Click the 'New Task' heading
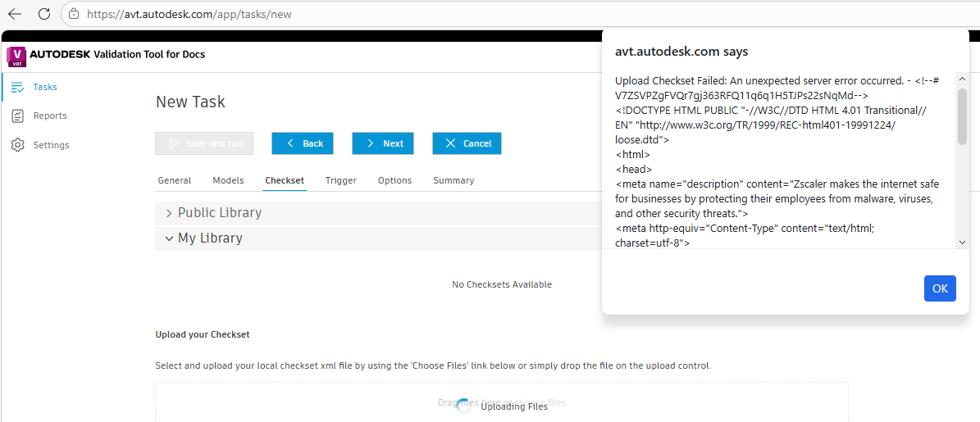Image resolution: width=980 pixels, height=422 pixels. pos(190,102)
